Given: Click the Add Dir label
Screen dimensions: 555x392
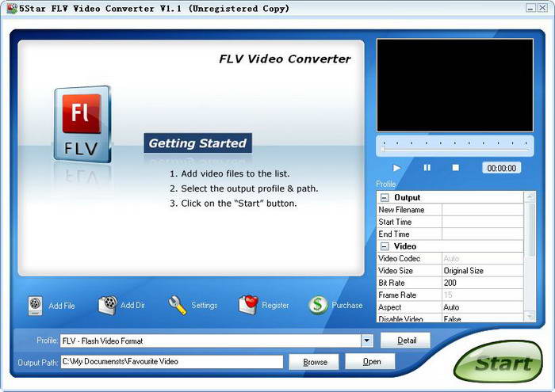Looking at the screenshot, I should coord(132,305).
